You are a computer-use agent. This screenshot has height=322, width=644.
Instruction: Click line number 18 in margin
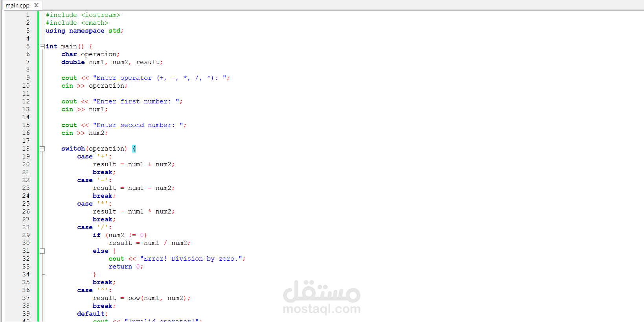26,149
